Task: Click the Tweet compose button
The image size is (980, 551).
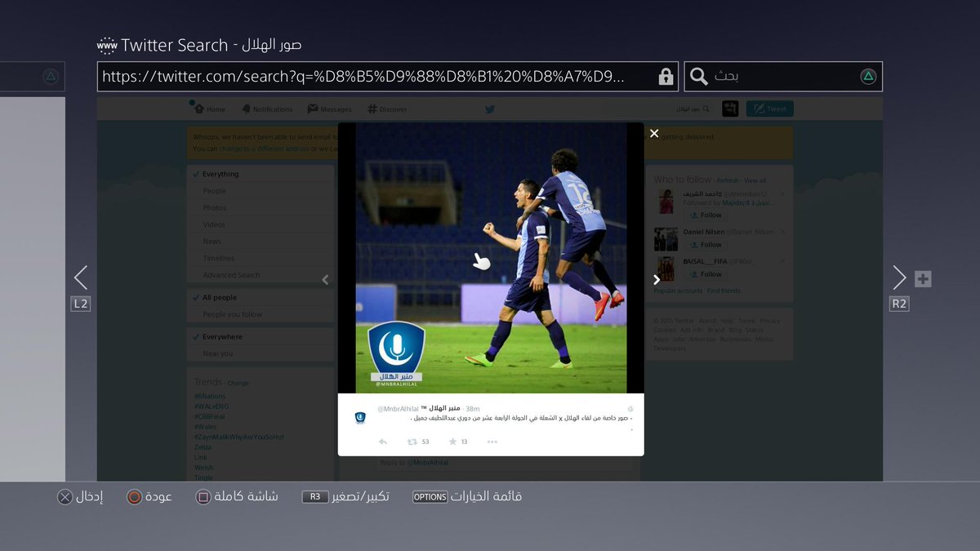Action: (769, 109)
